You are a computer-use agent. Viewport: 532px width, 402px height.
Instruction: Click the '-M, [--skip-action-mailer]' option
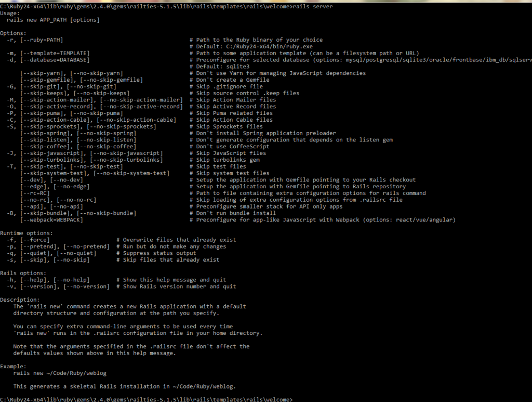pyautogui.click(x=95, y=100)
